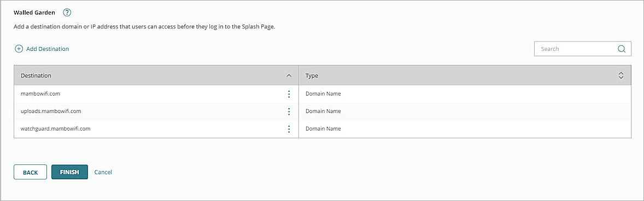
Task: Click the plus icon beside Add Destination
Action: tap(19, 49)
